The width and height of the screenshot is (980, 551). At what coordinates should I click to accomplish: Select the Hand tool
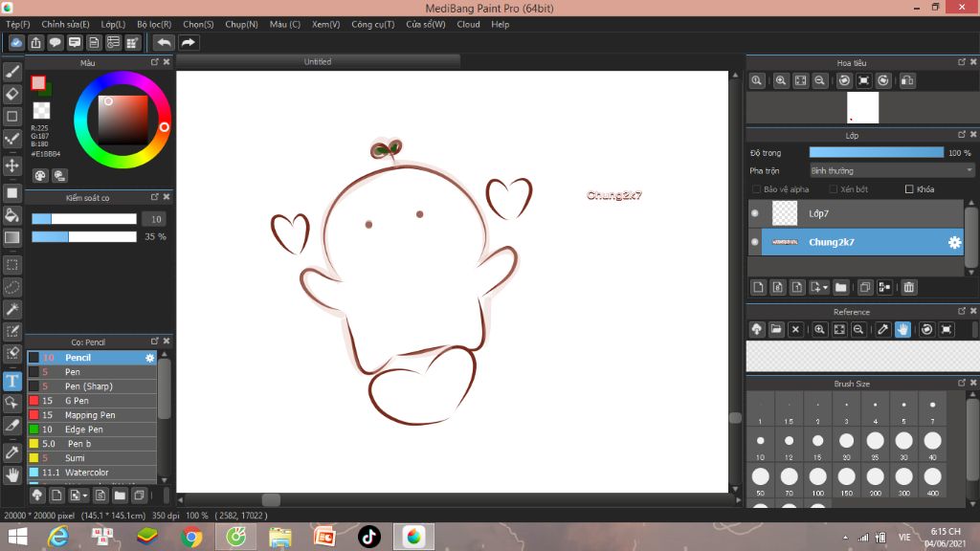11,474
